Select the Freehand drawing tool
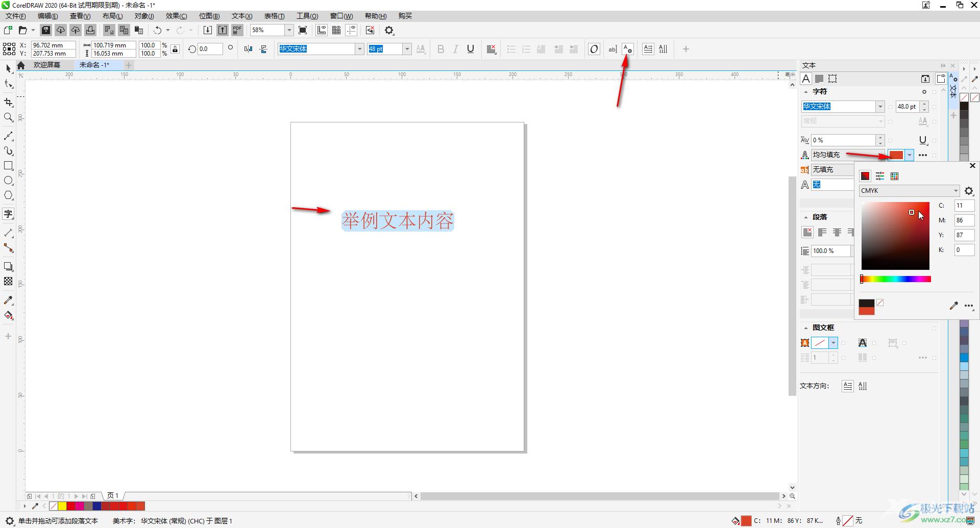This screenshot has width=980, height=528. pyautogui.click(x=8, y=136)
